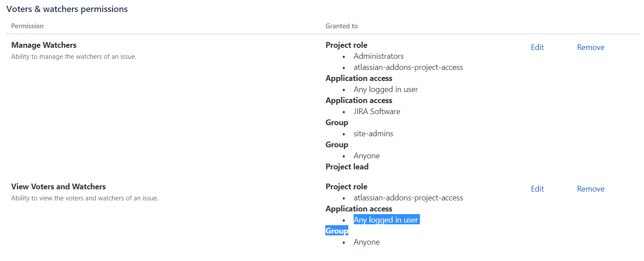
Task: Click the Permission column header
Action: pyautogui.click(x=27, y=26)
